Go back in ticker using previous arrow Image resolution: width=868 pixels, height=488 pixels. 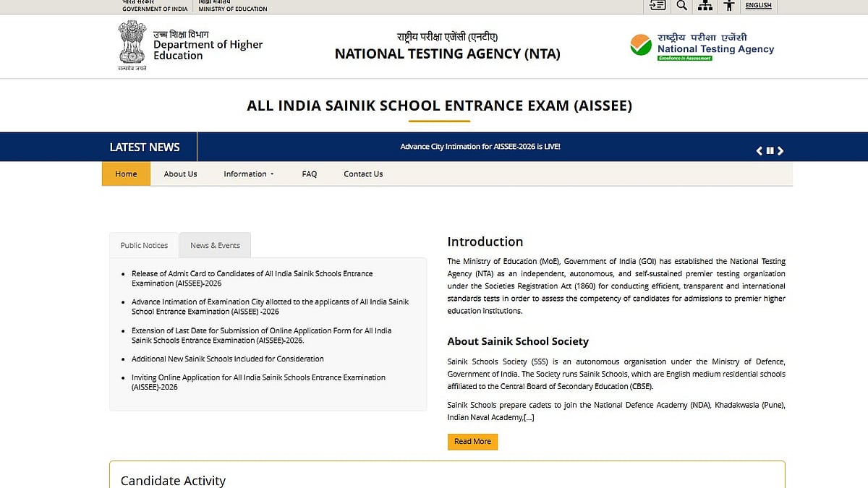pos(759,150)
